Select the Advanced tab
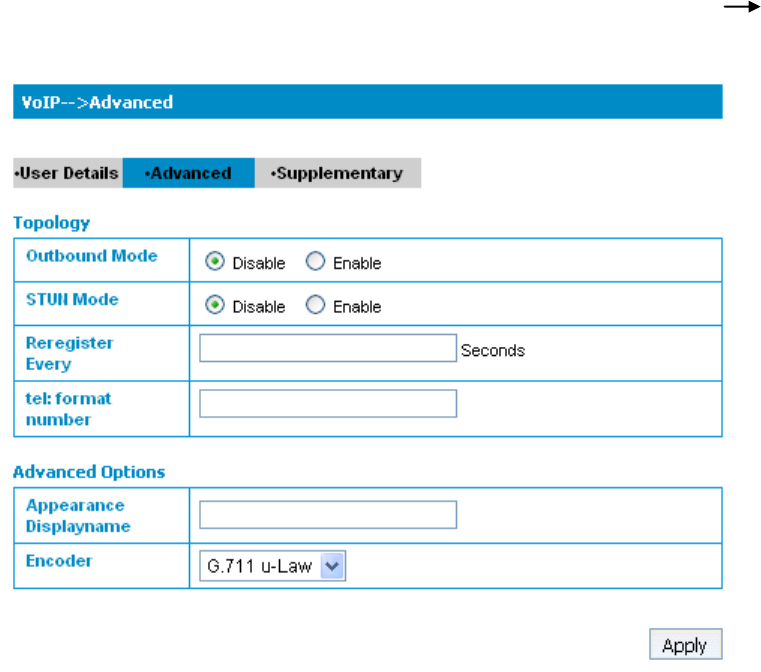Viewport: 761px width, 672px height. [x=189, y=173]
